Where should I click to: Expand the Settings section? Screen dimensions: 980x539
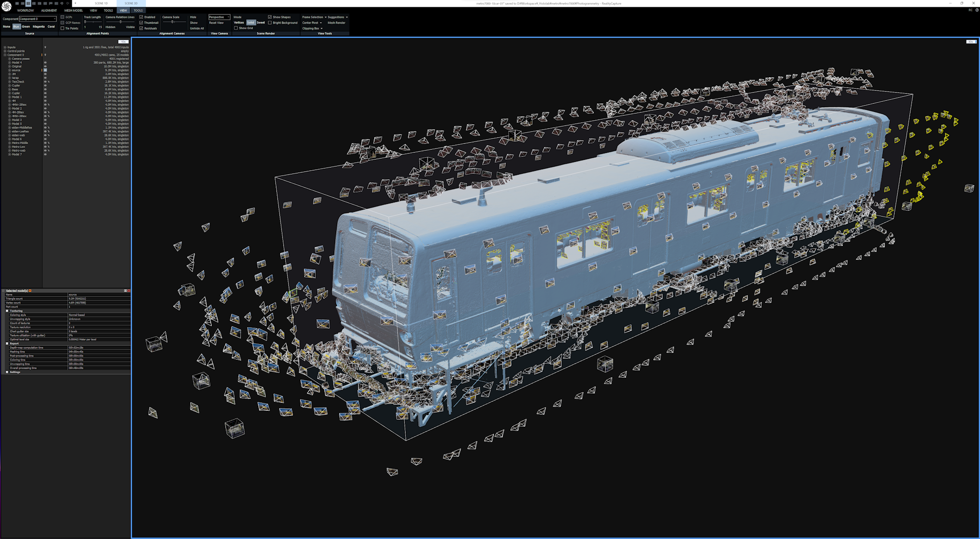pyautogui.click(x=7, y=372)
